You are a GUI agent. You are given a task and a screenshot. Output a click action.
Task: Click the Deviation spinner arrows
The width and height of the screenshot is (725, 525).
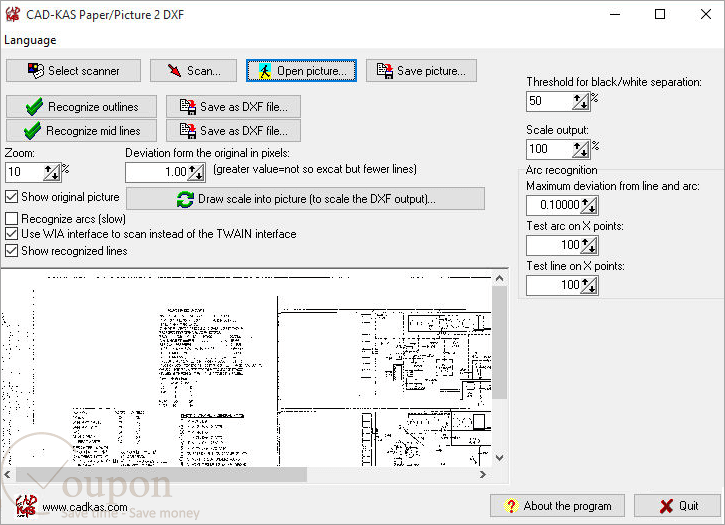(x=196, y=172)
